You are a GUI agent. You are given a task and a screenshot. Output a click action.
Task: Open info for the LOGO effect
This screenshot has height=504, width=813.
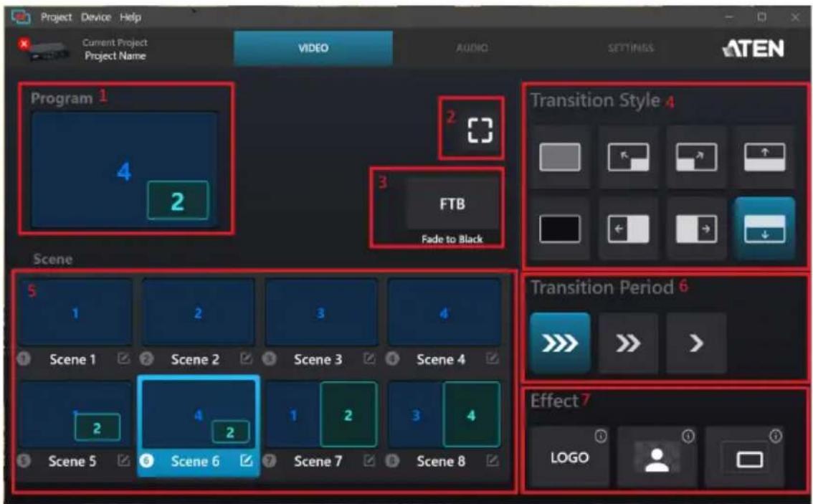pos(600,436)
